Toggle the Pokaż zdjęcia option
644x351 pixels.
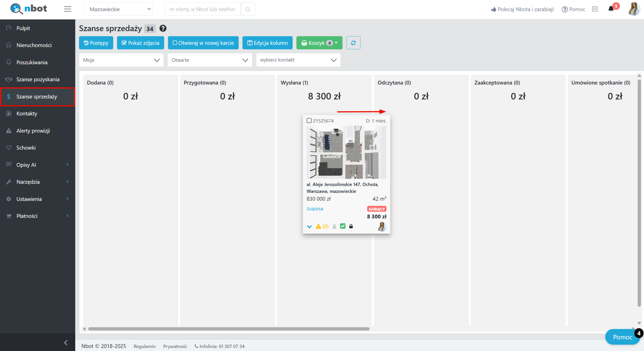pyautogui.click(x=140, y=43)
